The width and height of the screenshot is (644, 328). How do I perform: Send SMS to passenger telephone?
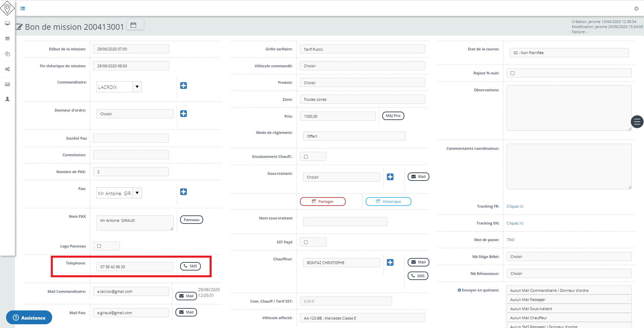coord(190,266)
